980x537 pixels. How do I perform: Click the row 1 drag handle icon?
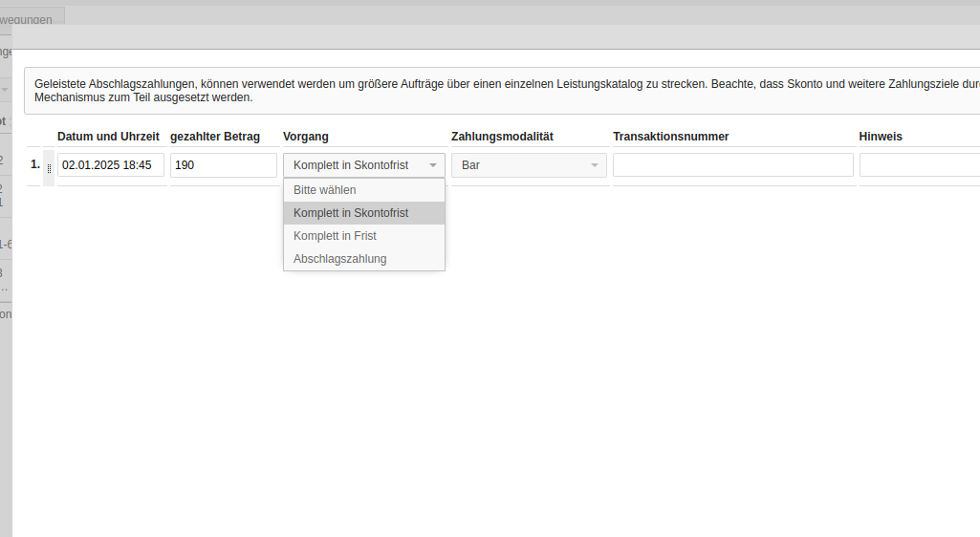pos(49,167)
